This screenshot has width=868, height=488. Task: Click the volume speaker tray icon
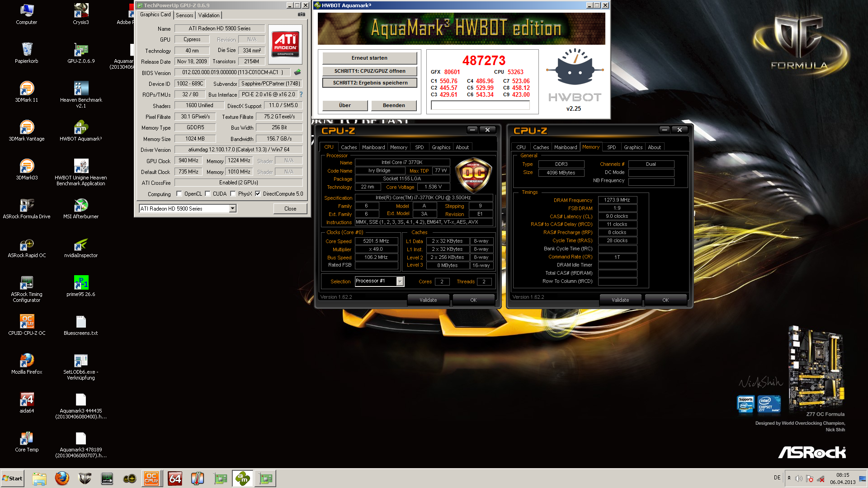799,479
